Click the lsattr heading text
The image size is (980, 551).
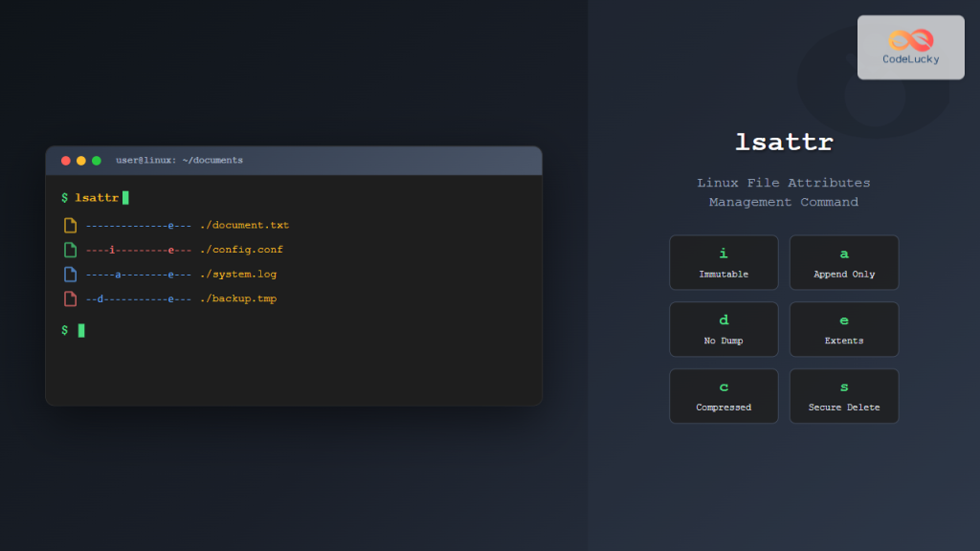[783, 142]
